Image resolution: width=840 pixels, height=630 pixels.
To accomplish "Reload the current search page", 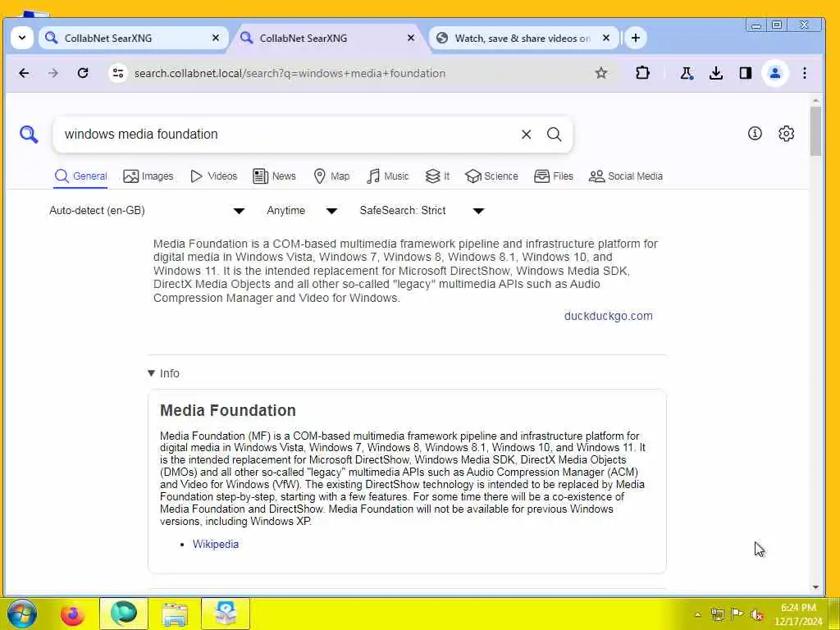I will pos(83,73).
